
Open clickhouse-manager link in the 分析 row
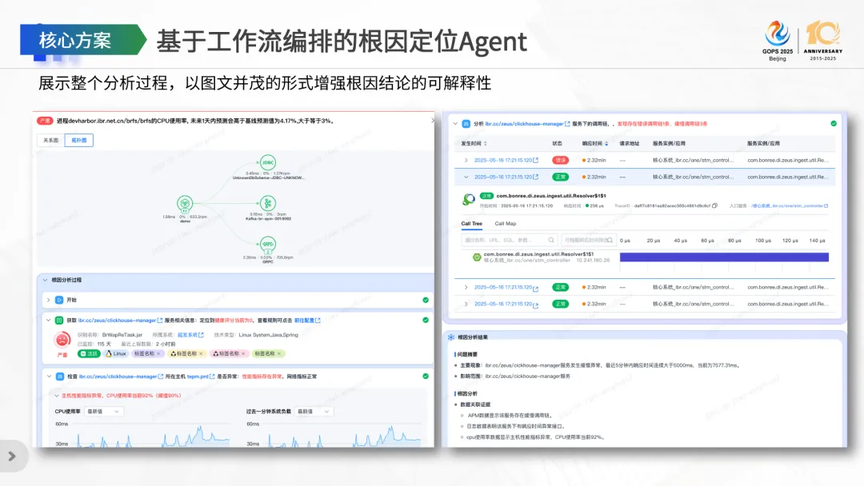pyautogui.click(x=527, y=124)
